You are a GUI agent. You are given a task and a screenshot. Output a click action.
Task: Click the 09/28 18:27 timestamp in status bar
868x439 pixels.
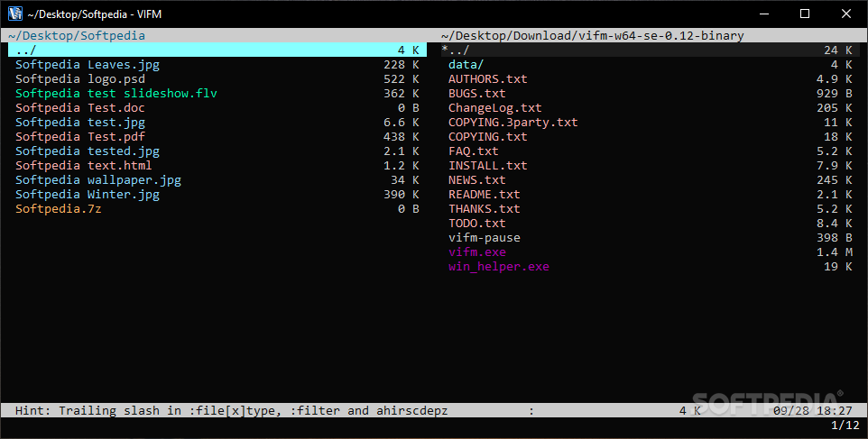(x=812, y=410)
